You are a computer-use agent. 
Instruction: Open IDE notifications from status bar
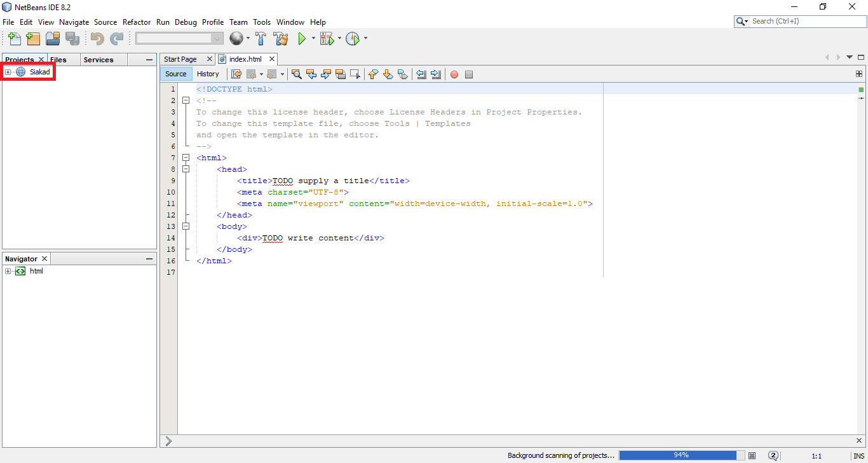pyautogui.click(x=773, y=455)
